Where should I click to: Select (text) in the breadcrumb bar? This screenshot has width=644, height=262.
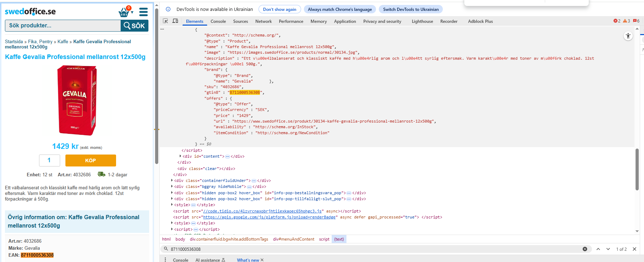(339, 239)
